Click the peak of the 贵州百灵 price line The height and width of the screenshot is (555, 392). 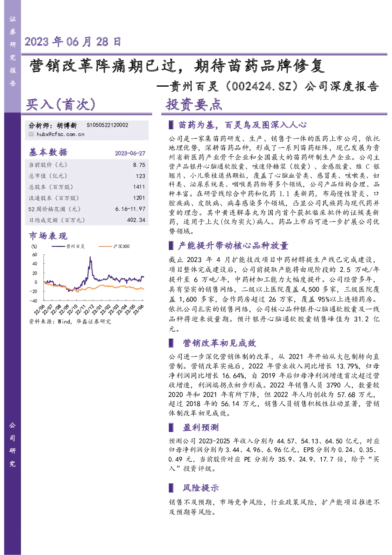coord(90,258)
